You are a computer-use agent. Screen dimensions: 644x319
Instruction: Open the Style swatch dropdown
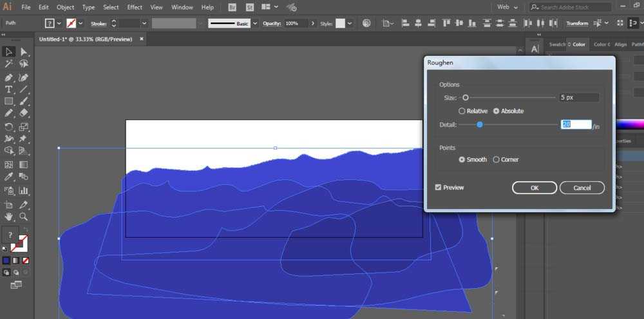pos(350,23)
